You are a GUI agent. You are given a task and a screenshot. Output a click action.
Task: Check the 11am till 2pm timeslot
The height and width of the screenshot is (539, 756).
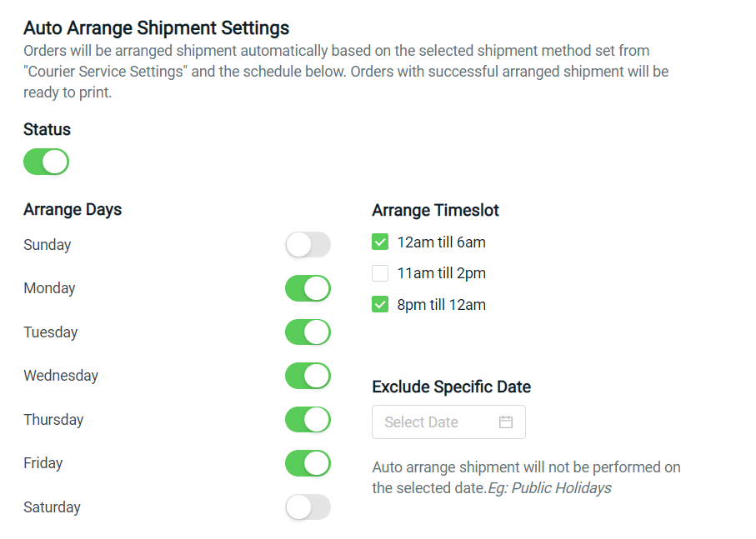tap(380, 272)
